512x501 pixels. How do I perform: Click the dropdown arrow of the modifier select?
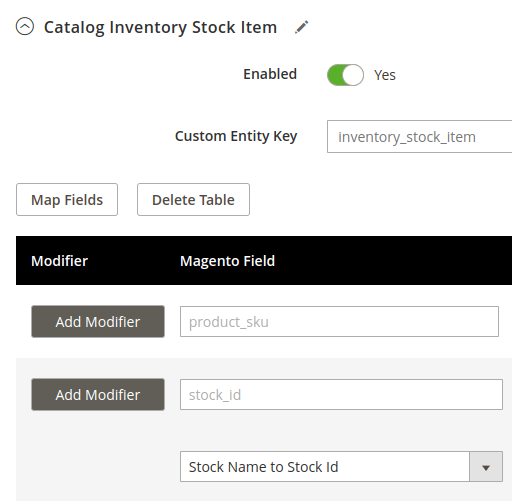click(486, 467)
